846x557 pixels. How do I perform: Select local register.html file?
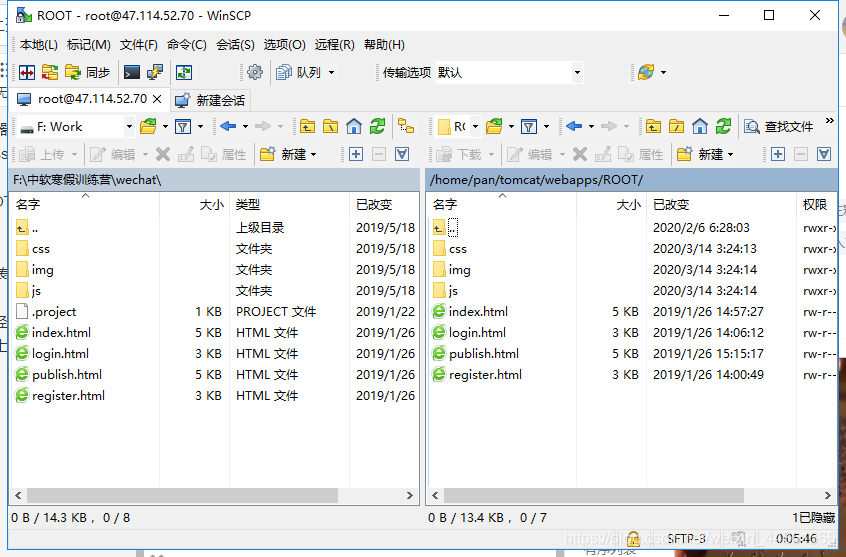tap(68, 396)
